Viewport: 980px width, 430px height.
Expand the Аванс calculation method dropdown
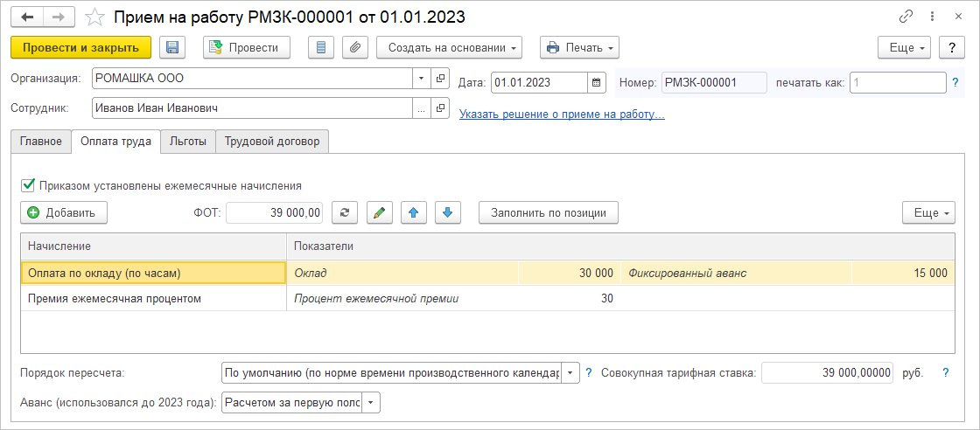(x=371, y=403)
